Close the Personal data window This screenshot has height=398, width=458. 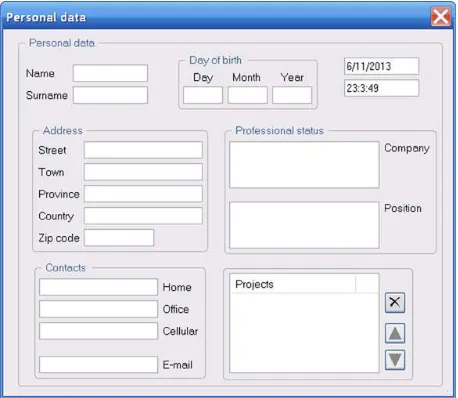441,16
